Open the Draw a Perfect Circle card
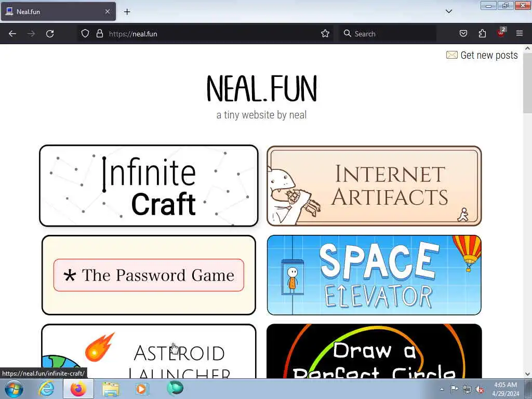 tap(374, 351)
